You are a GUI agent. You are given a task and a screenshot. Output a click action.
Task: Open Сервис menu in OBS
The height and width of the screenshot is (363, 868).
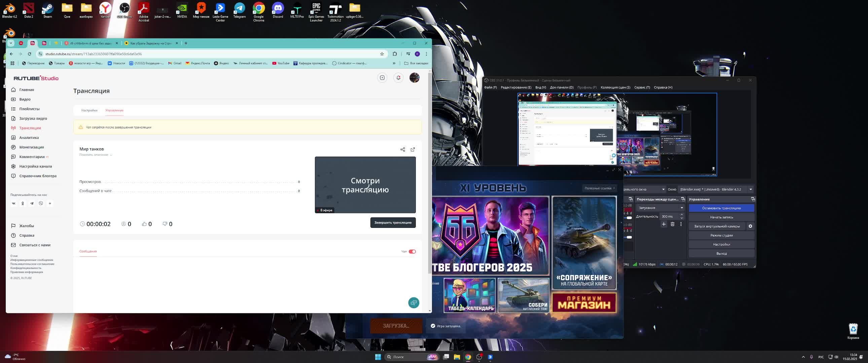coord(642,87)
